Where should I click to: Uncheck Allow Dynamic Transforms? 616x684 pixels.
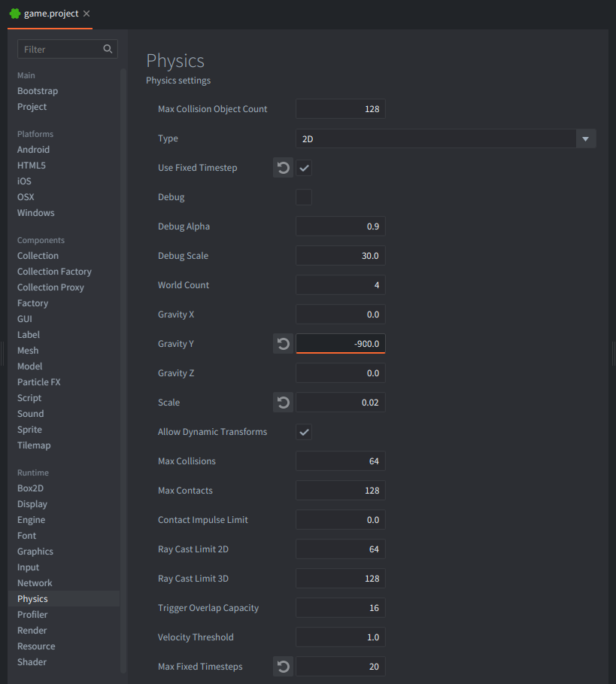coord(304,432)
